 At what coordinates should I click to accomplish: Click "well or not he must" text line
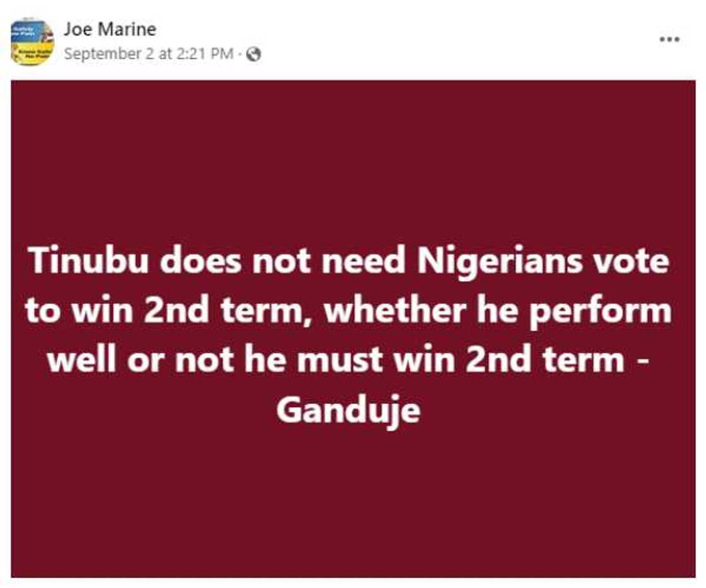click(208, 361)
